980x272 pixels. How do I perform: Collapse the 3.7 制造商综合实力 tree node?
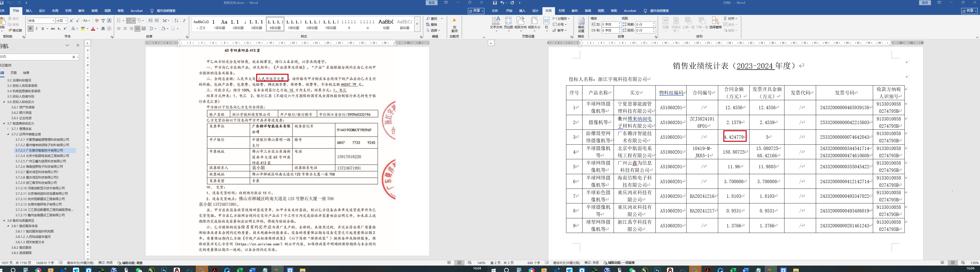tap(4, 123)
